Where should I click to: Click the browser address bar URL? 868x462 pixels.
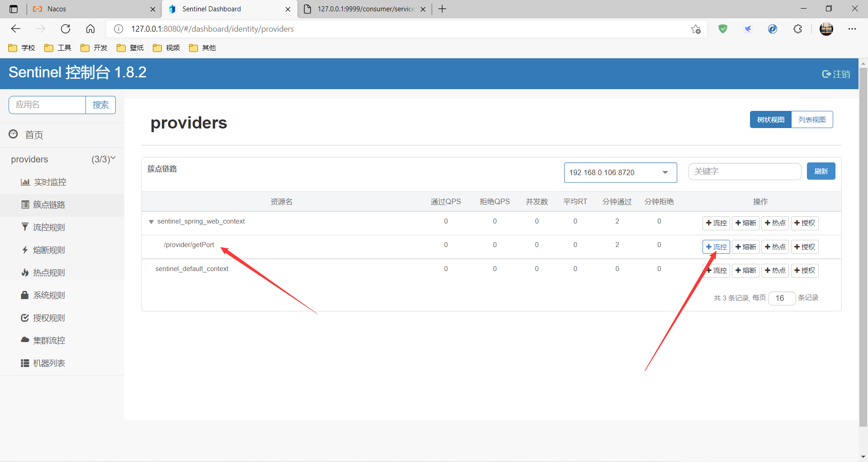[212, 29]
